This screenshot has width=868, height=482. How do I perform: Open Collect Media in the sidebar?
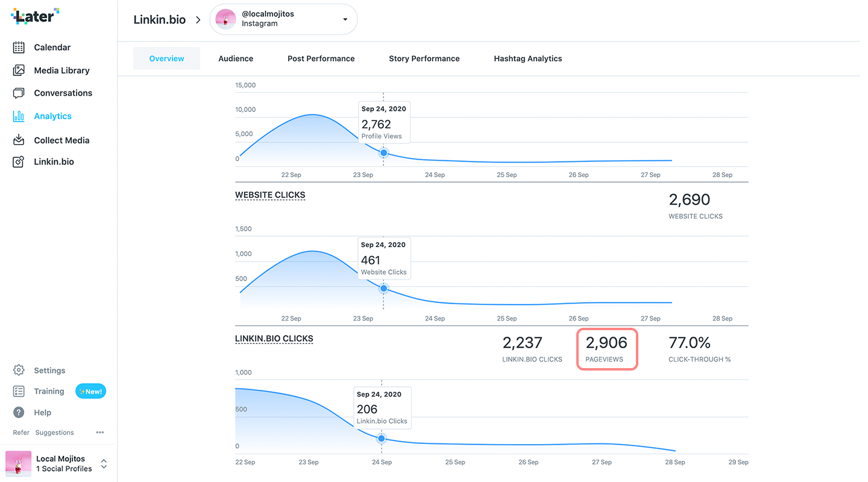click(x=61, y=140)
